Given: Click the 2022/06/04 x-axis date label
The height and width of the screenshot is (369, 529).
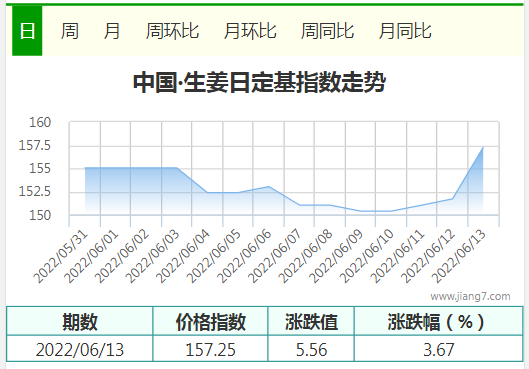Looking at the screenshot, I should click(x=183, y=257).
